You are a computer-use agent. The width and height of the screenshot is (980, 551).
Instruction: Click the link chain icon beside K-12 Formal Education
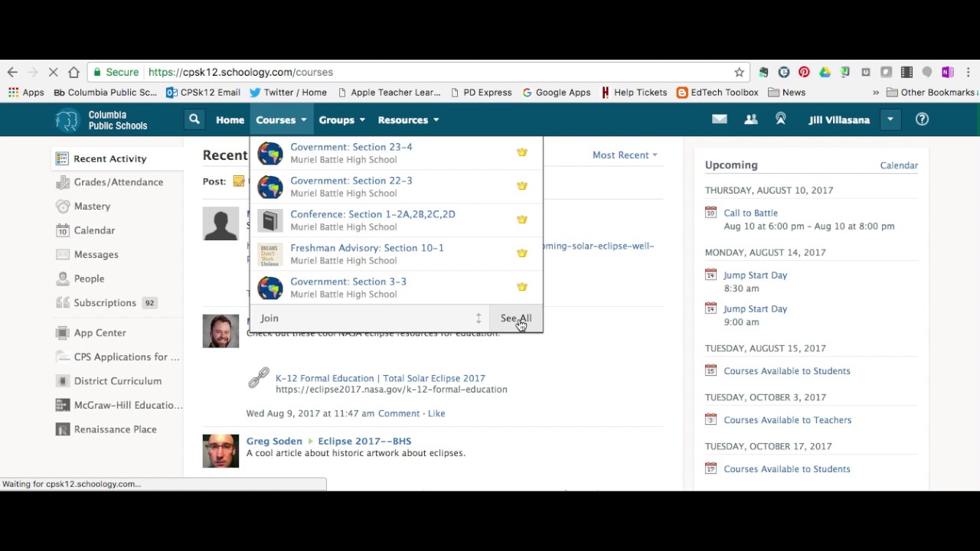[x=259, y=378]
